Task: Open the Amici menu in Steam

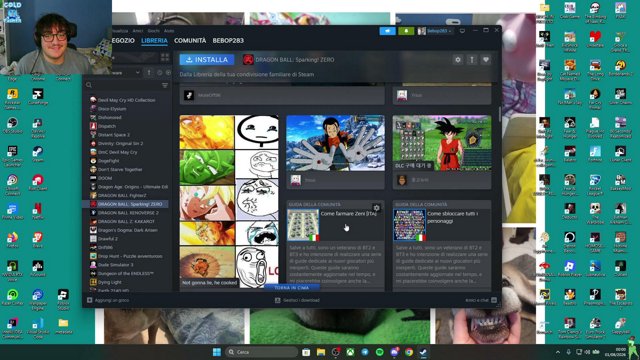Action: click(x=138, y=31)
